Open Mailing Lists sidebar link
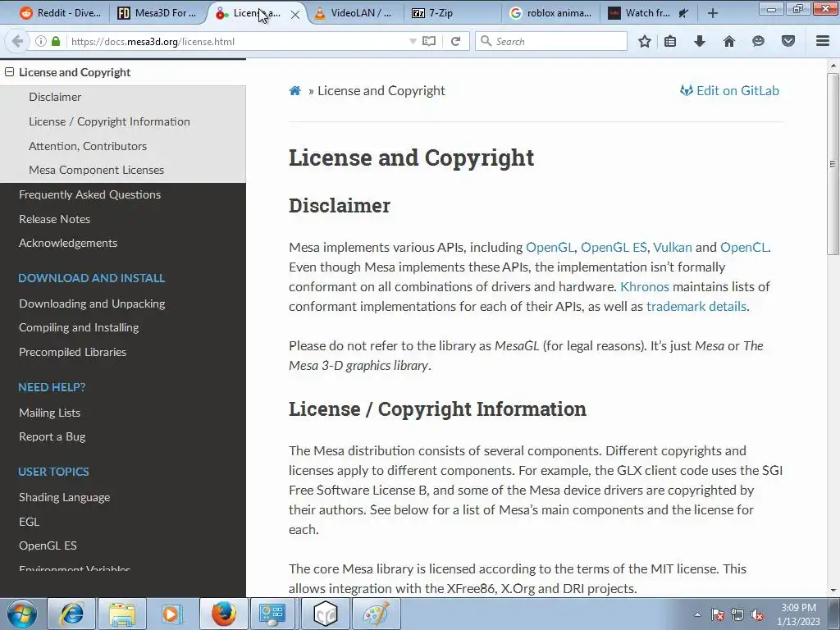Image resolution: width=840 pixels, height=630 pixels. pos(50,413)
